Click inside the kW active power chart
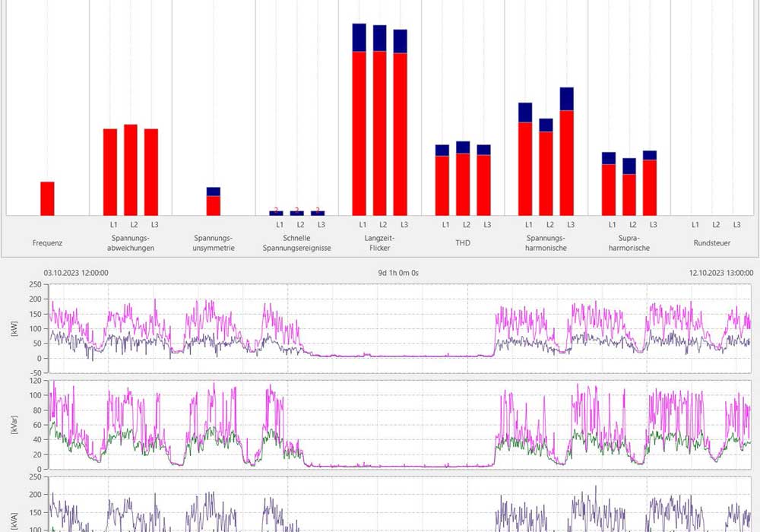The height and width of the screenshot is (532, 760). coord(400,328)
